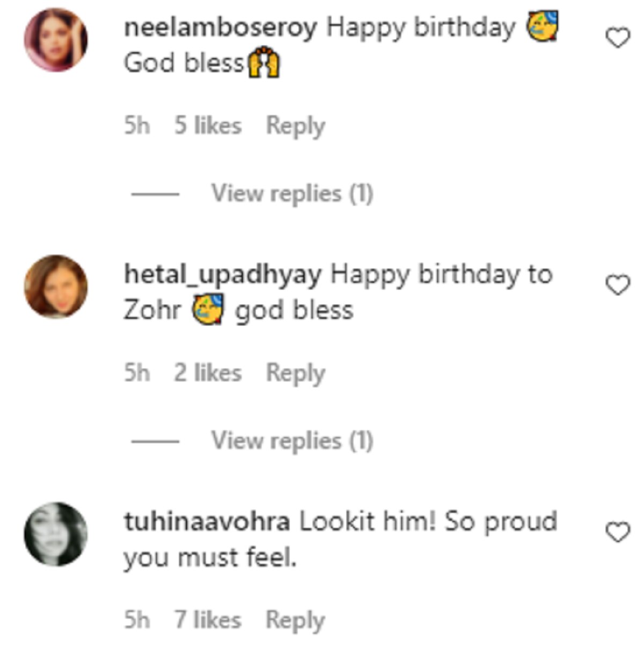This screenshot has width=644, height=650.
Task: Reply to hetal_upadhyay's comment
Action: [296, 374]
